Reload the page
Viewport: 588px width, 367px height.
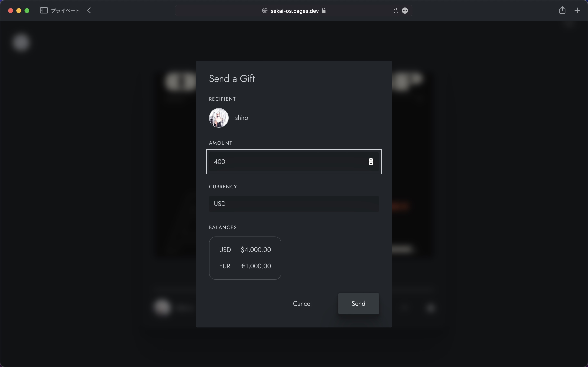pos(395,11)
